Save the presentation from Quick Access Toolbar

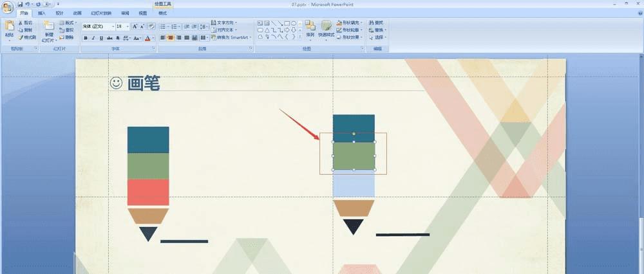(20, 4)
